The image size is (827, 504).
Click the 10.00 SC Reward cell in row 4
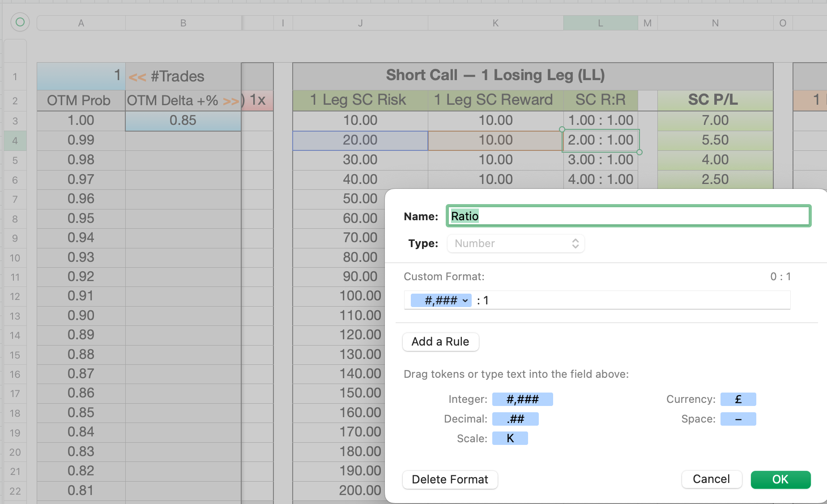click(496, 141)
